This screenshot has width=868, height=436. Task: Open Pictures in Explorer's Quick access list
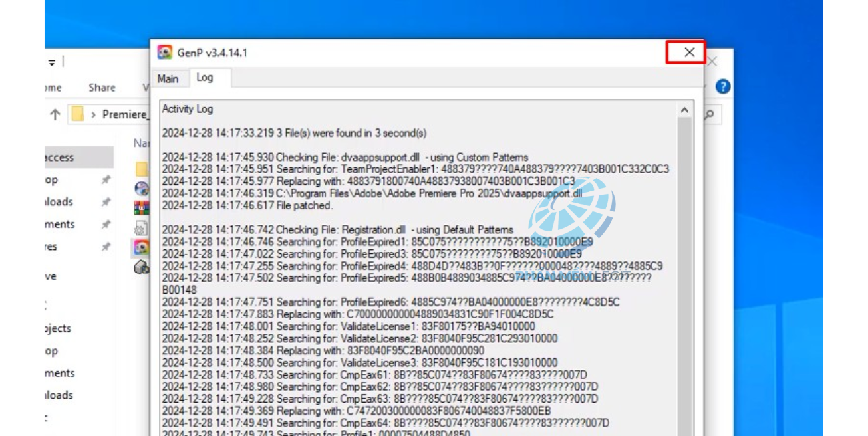[x=51, y=247]
